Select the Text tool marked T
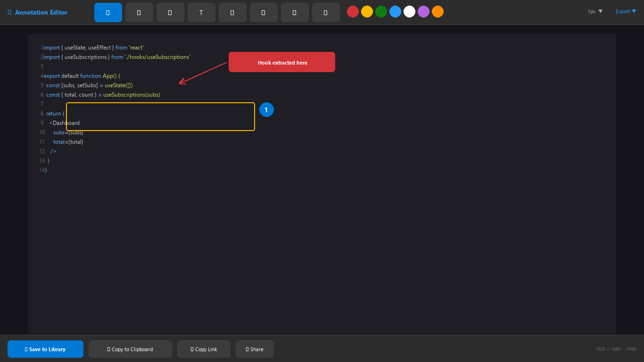The height and width of the screenshot is (362, 644). click(201, 12)
